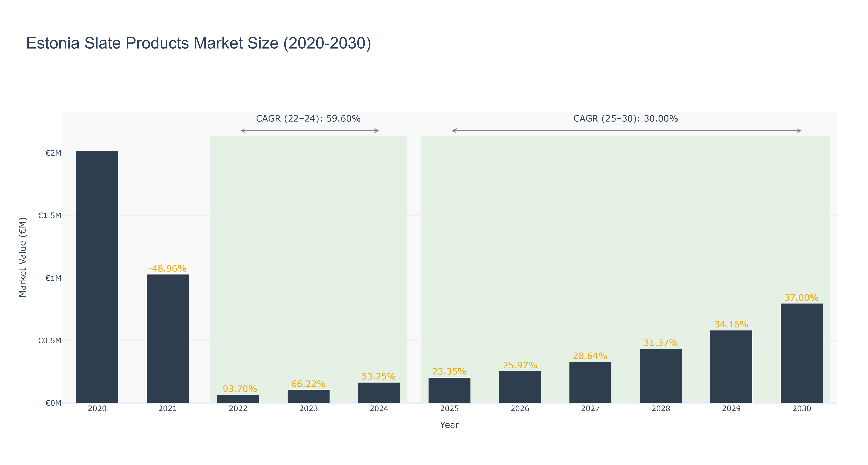The height and width of the screenshot is (465, 868).
Task: Click the -93.70% growth label
Action: tap(238, 389)
